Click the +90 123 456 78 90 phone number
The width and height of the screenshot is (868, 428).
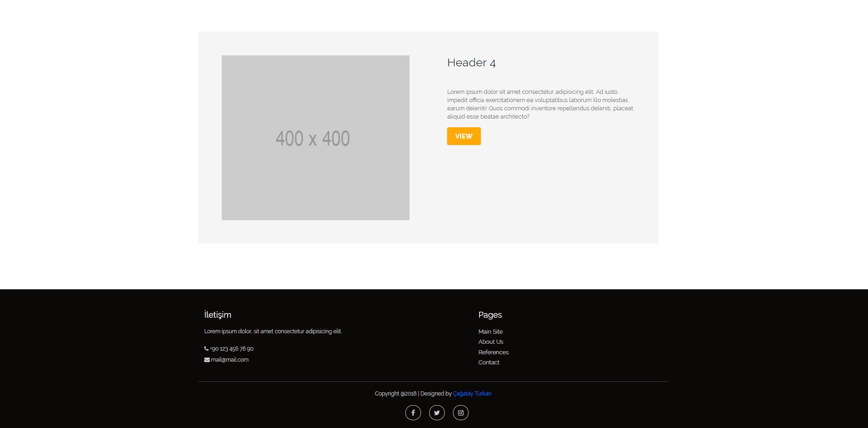point(232,349)
